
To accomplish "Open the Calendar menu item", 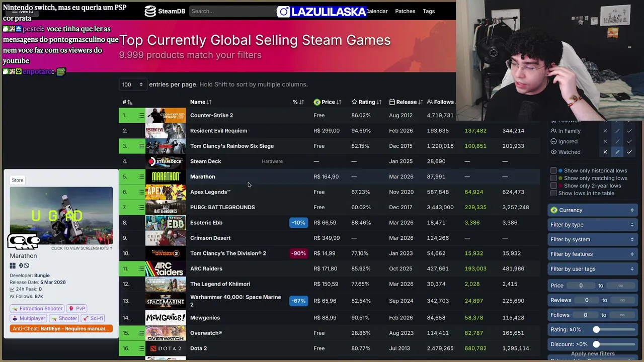I will pyautogui.click(x=376, y=11).
